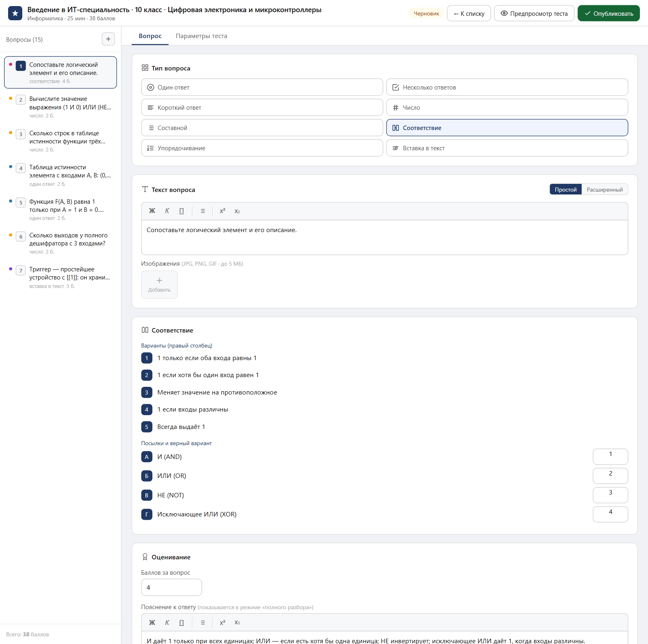648x644 pixels.
Task: Add an image to the question
Action: 160,285
